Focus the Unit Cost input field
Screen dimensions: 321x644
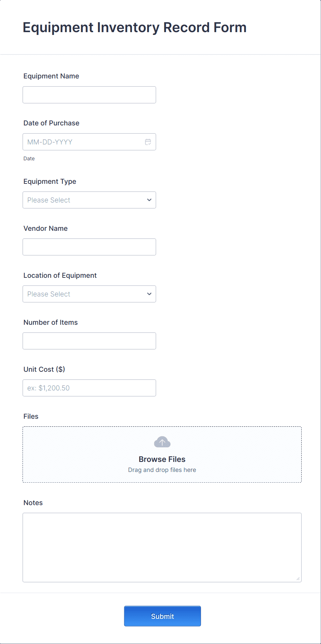pyautogui.click(x=89, y=388)
